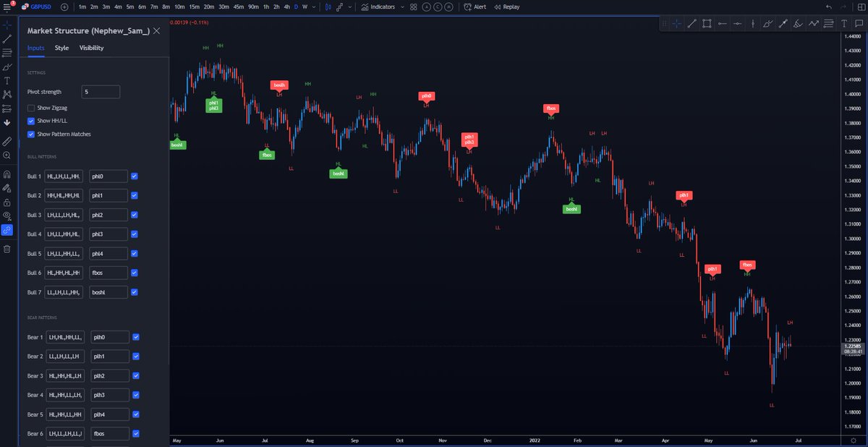Toggle the Bull 1 pattern checkbox

[x=135, y=176]
